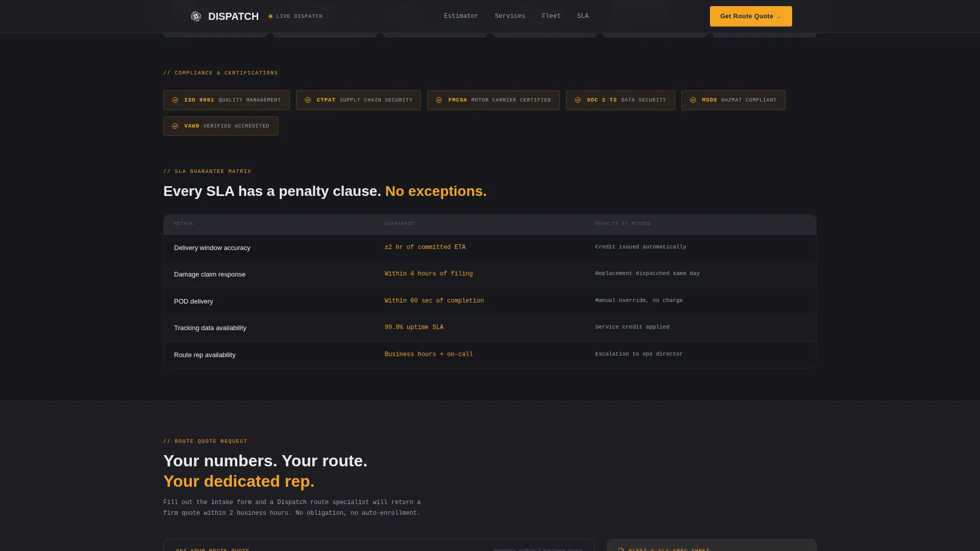Click the SLA Guarantee Matrix section label

pos(207,171)
